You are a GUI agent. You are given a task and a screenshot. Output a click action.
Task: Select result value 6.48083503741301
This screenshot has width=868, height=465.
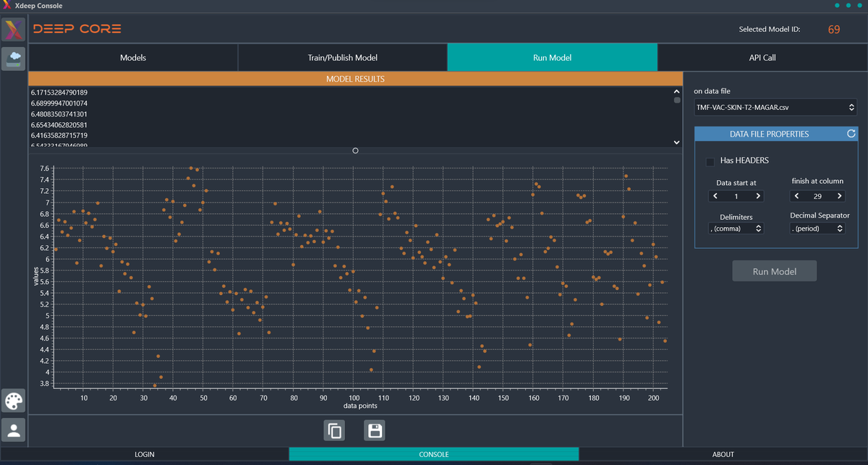[59, 114]
